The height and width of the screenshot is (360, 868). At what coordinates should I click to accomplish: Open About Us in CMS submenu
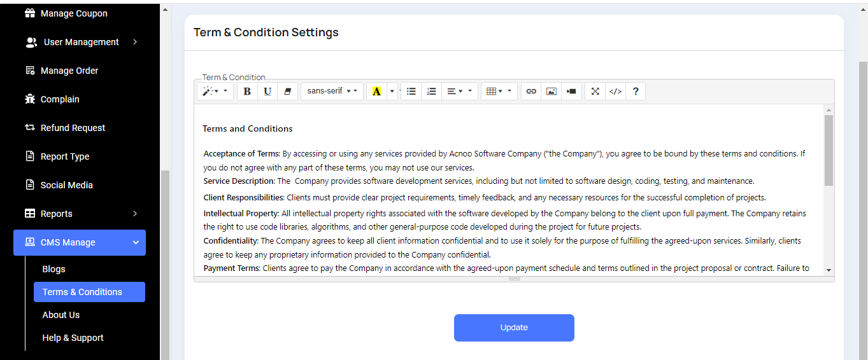click(61, 315)
